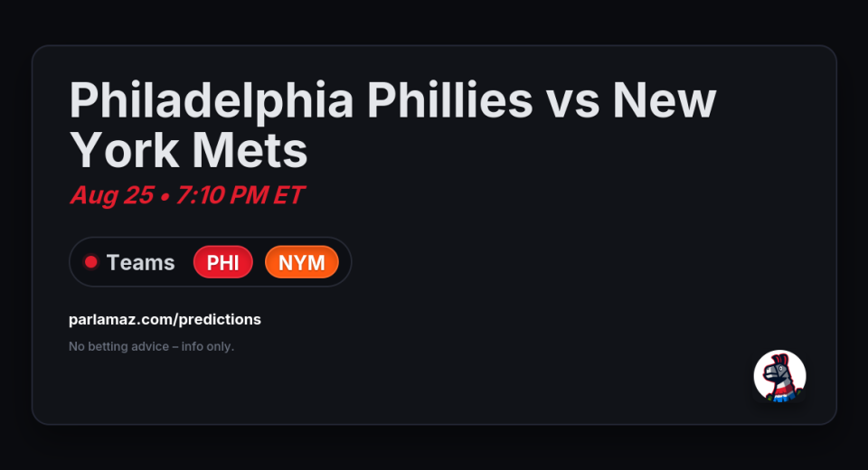
Task: Click the number 25 in the date
Action: (138, 195)
